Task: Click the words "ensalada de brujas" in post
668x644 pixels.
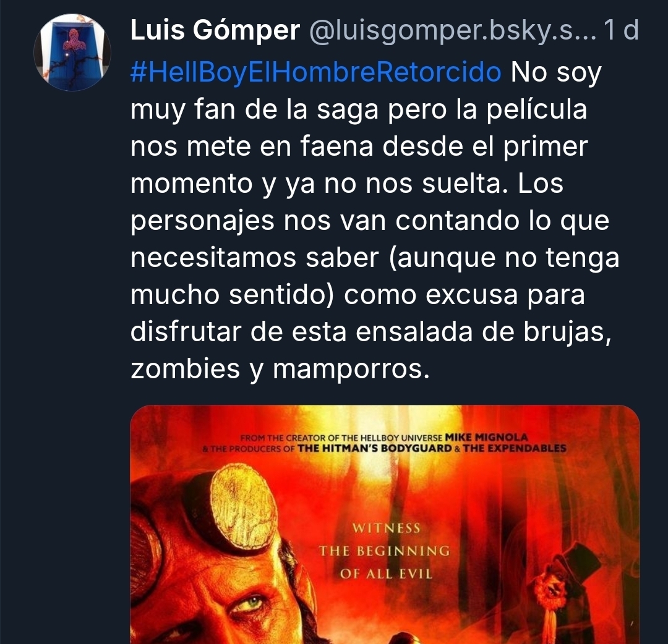Action: tap(484, 331)
